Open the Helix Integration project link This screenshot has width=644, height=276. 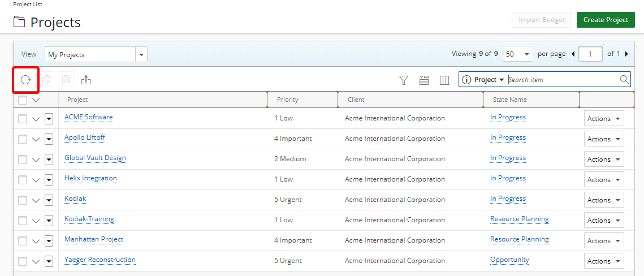tap(90, 179)
